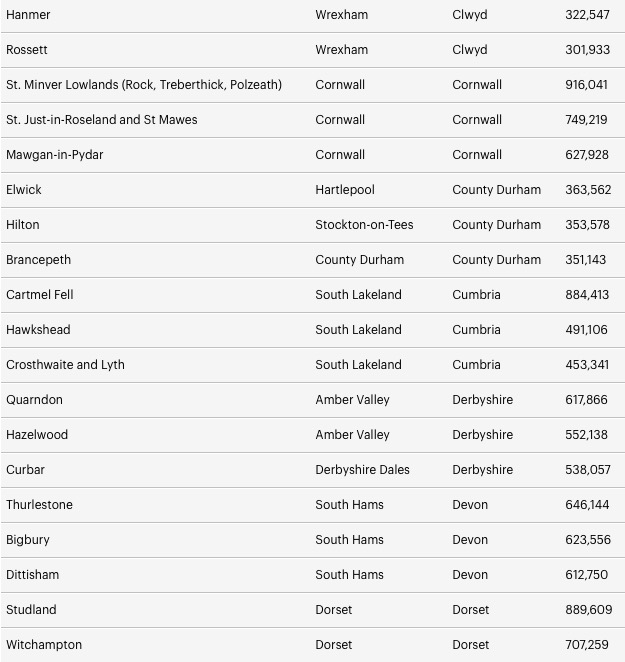Viewport: 625px width, 662px height.
Task: Select the Studland price 889,609
Action: [589, 610]
